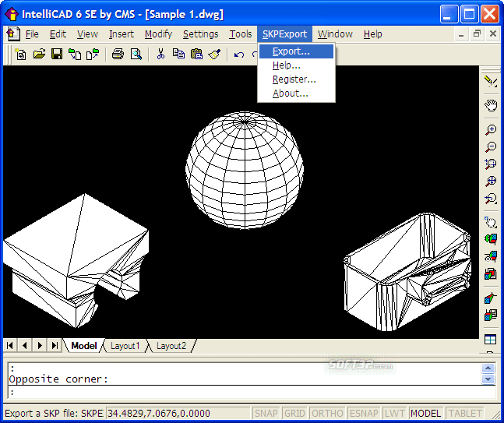Go to previous layout tab arrow
This screenshot has width=504, height=423.
[25, 346]
